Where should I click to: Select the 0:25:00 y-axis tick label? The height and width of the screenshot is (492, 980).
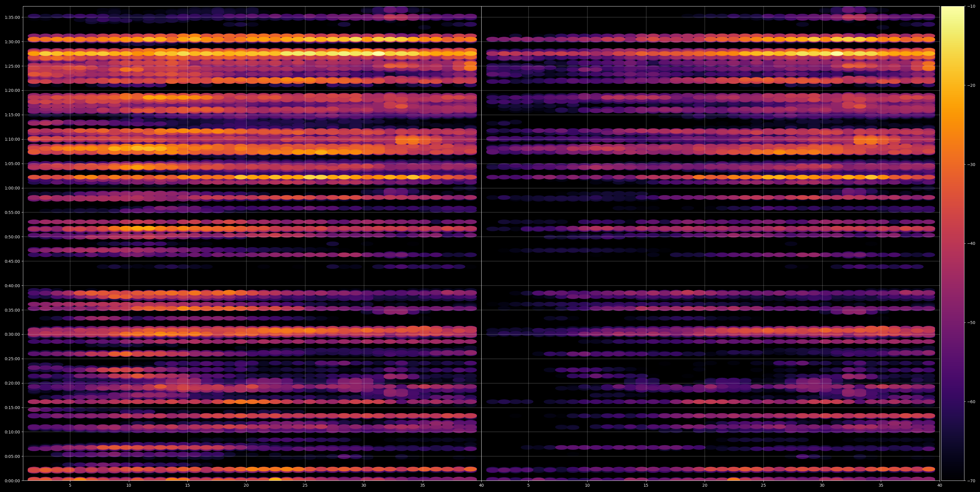tap(12, 359)
